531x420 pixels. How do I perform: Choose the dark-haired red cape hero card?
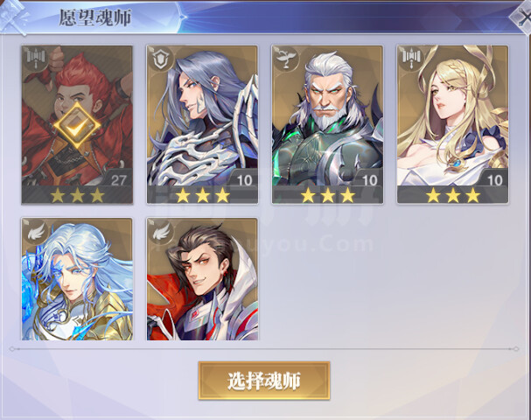[x=202, y=279]
